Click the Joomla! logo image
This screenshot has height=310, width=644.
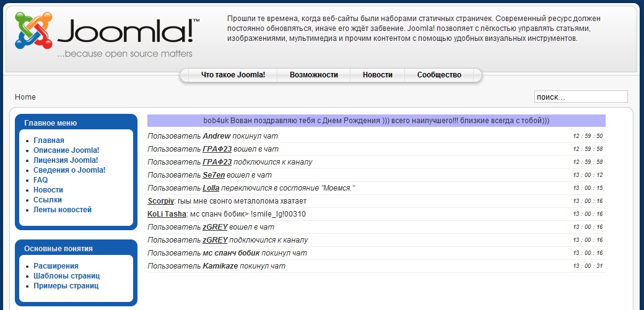[x=107, y=37]
